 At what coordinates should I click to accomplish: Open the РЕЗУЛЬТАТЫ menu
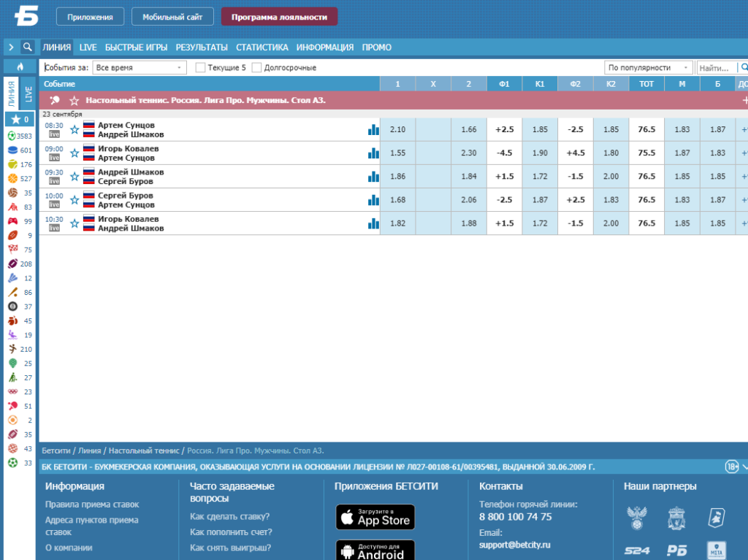tap(202, 47)
